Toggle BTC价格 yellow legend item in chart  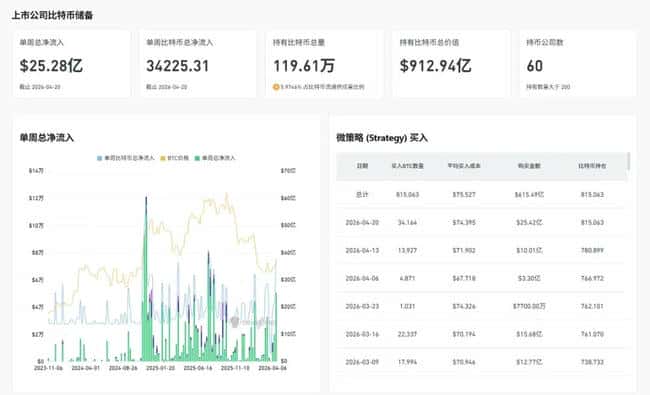(175, 158)
